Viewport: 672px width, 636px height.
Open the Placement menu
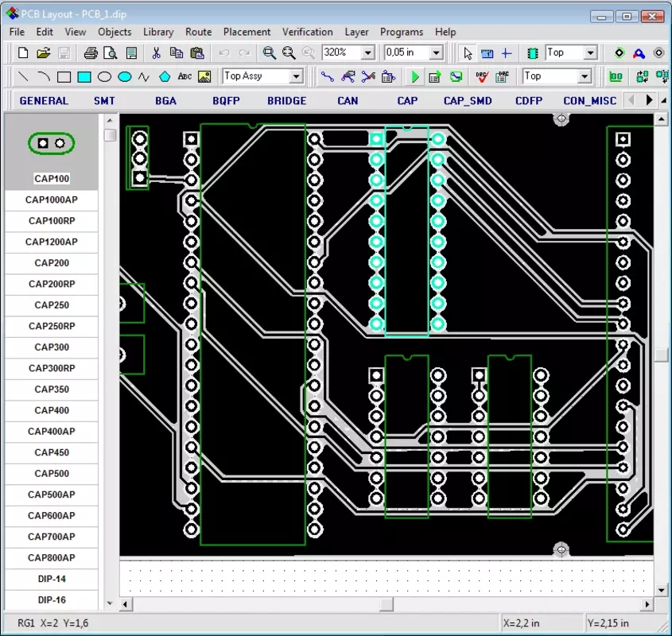tap(247, 32)
